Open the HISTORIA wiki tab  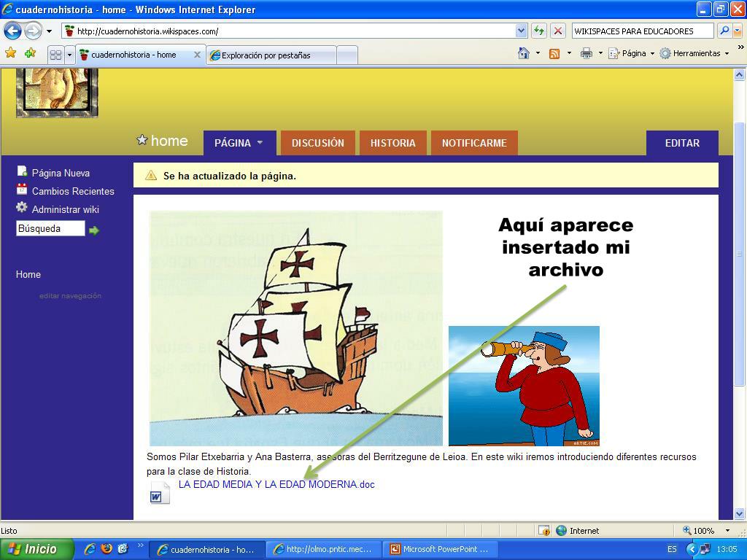tap(393, 143)
